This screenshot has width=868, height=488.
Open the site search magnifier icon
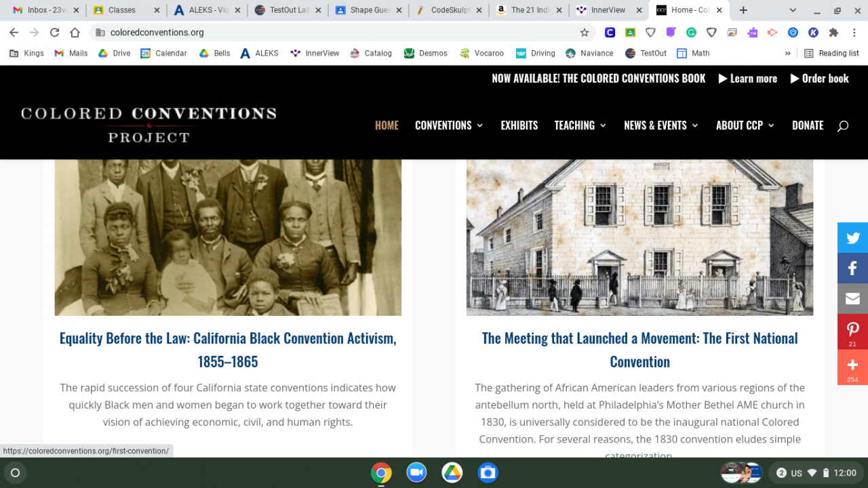point(843,125)
